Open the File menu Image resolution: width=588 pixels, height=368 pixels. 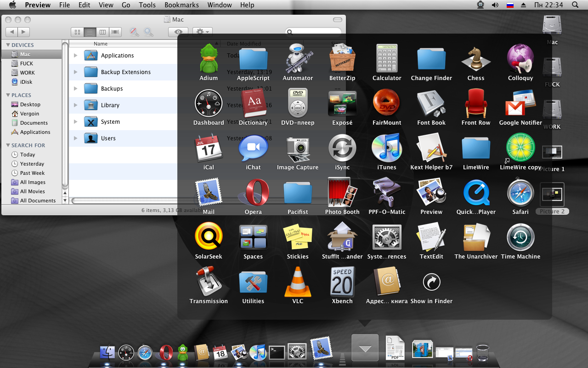65,5
